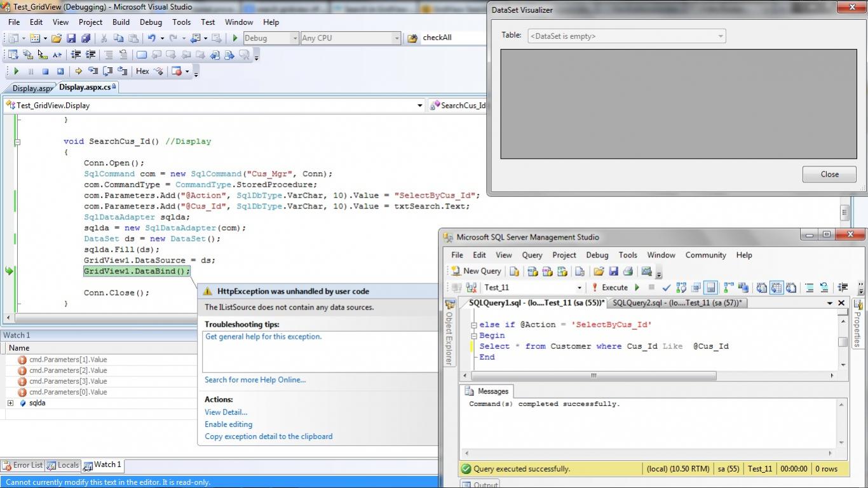
Task: Click Step Out icon in debug toolbar
Action: (x=123, y=71)
